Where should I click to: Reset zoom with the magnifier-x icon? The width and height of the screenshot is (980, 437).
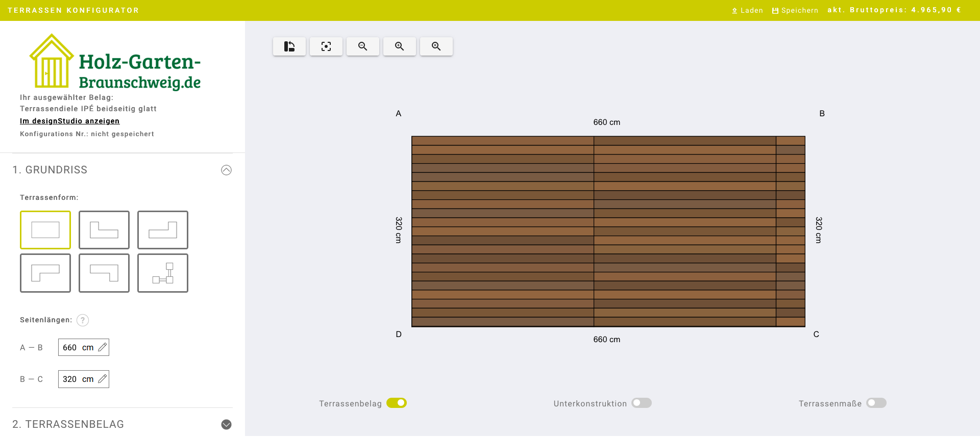pyautogui.click(x=436, y=46)
